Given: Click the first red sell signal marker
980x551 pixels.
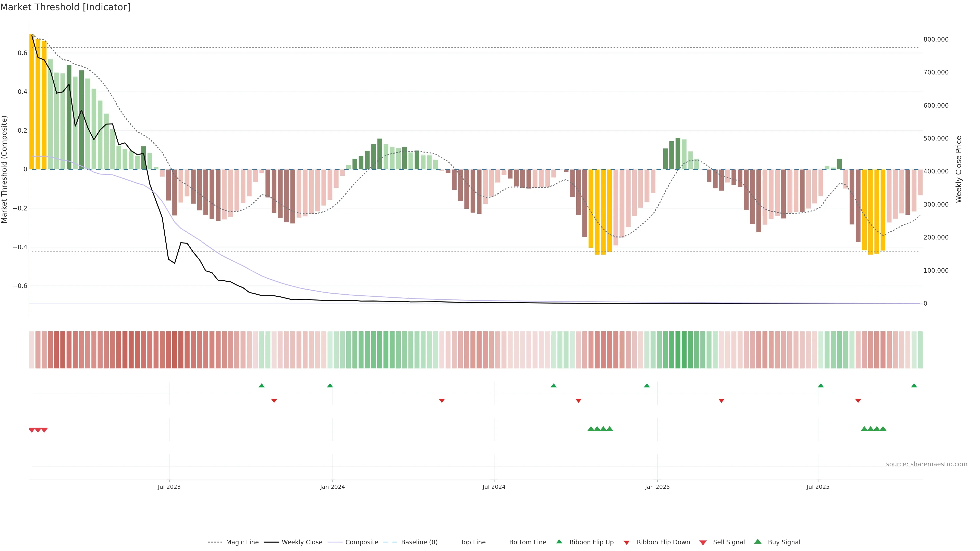Looking at the screenshot, I should (x=32, y=430).
